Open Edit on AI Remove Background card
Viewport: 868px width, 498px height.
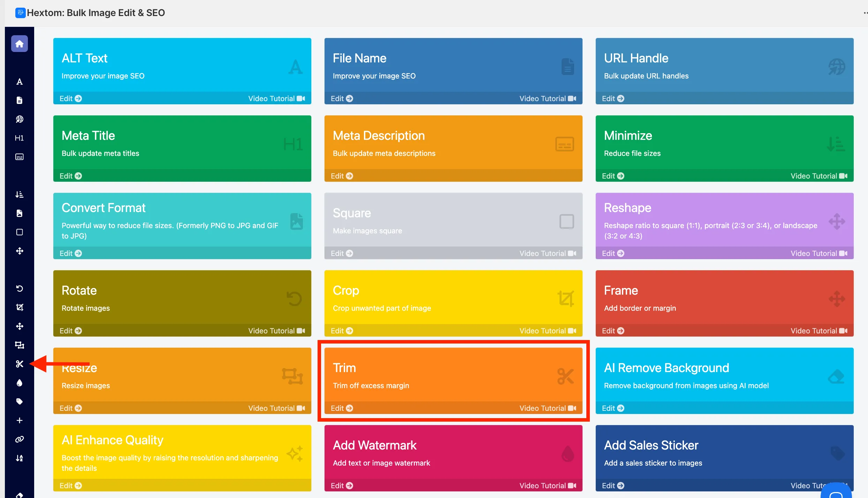(613, 408)
